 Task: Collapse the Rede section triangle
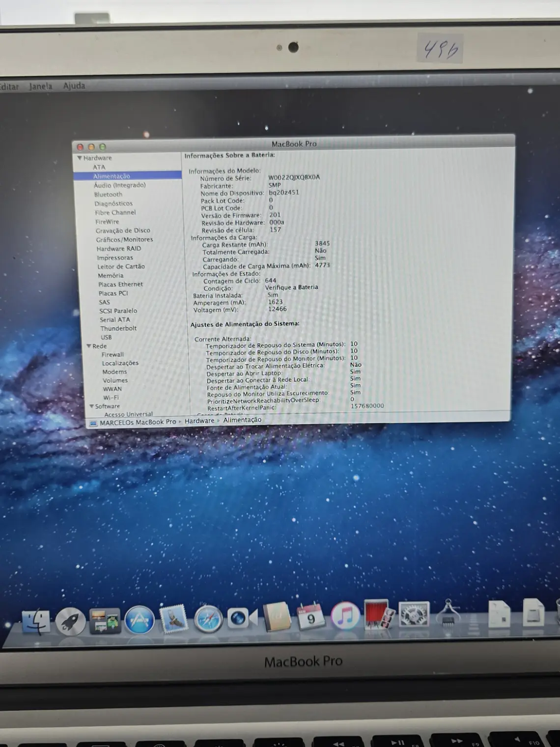[x=89, y=346]
